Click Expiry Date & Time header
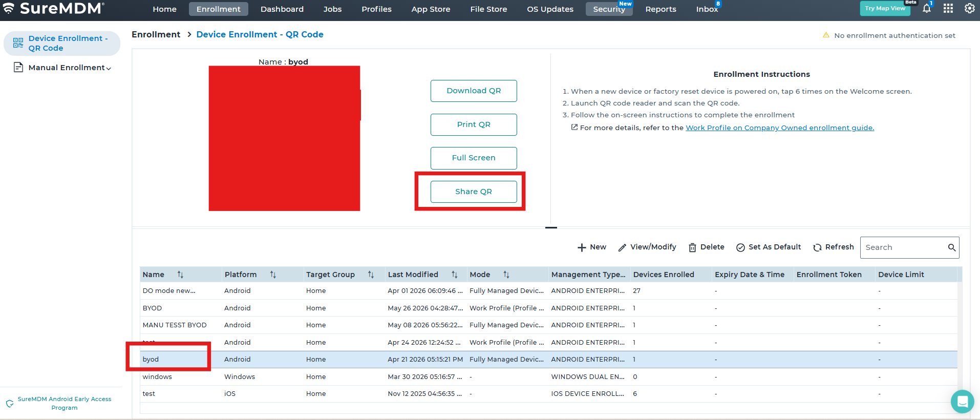This screenshot has height=420, width=980. click(x=750, y=275)
